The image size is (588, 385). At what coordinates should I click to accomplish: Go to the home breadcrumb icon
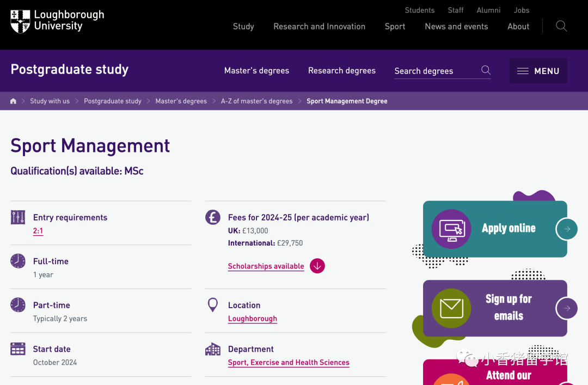13,101
